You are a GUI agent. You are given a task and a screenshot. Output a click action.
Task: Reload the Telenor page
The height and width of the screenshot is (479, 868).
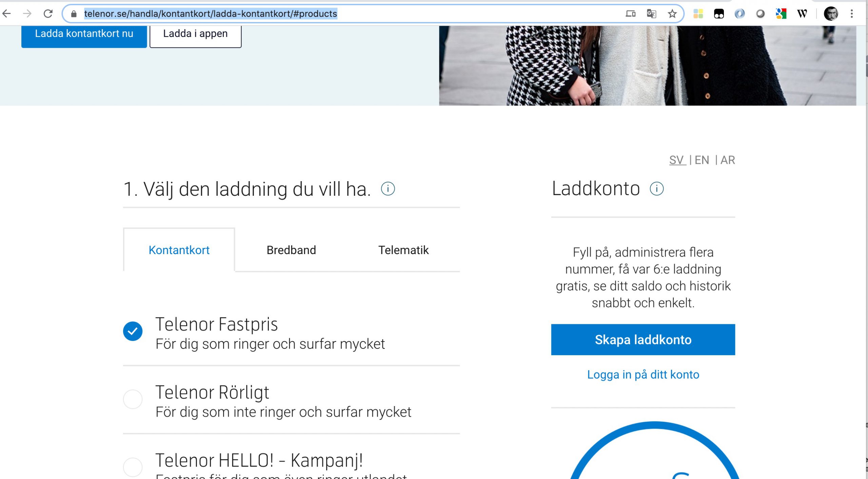(x=48, y=14)
